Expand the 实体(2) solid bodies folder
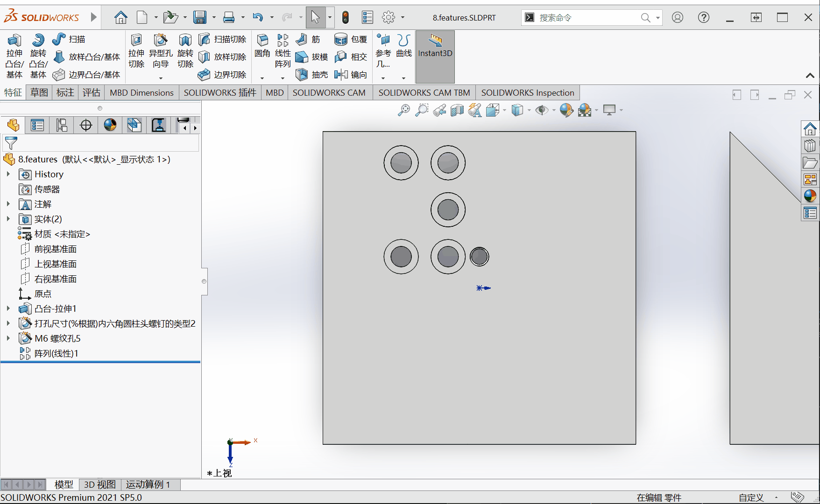The image size is (820, 504). pyautogui.click(x=8, y=219)
